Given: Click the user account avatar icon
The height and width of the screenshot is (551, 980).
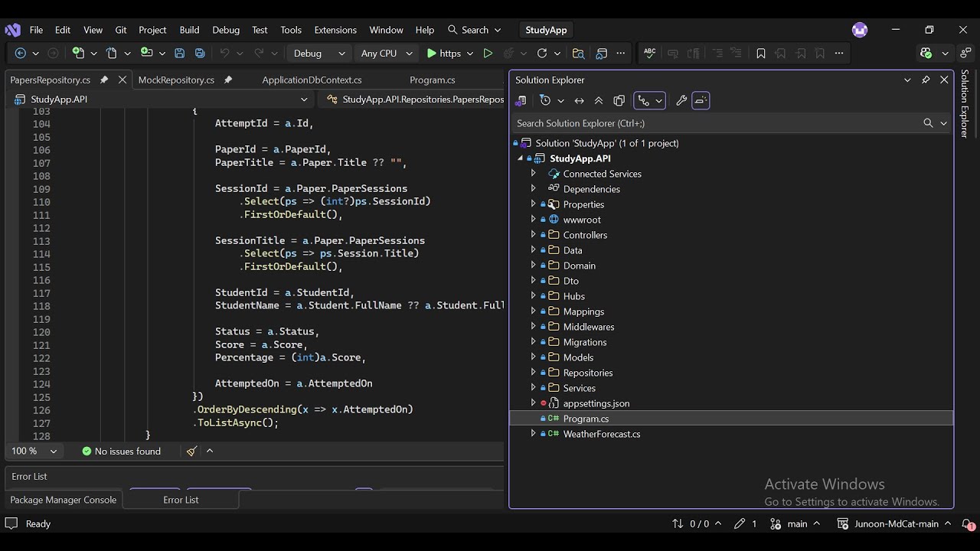Looking at the screenshot, I should point(860,30).
